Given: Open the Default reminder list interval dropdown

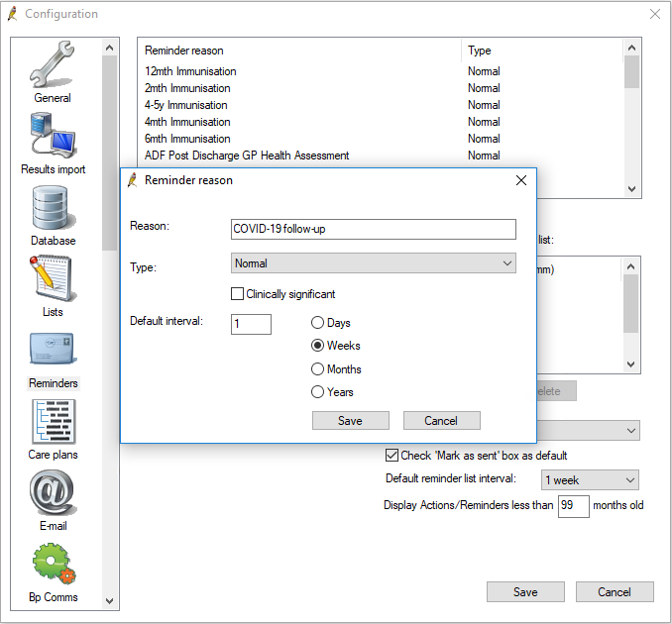Looking at the screenshot, I should pyautogui.click(x=590, y=480).
